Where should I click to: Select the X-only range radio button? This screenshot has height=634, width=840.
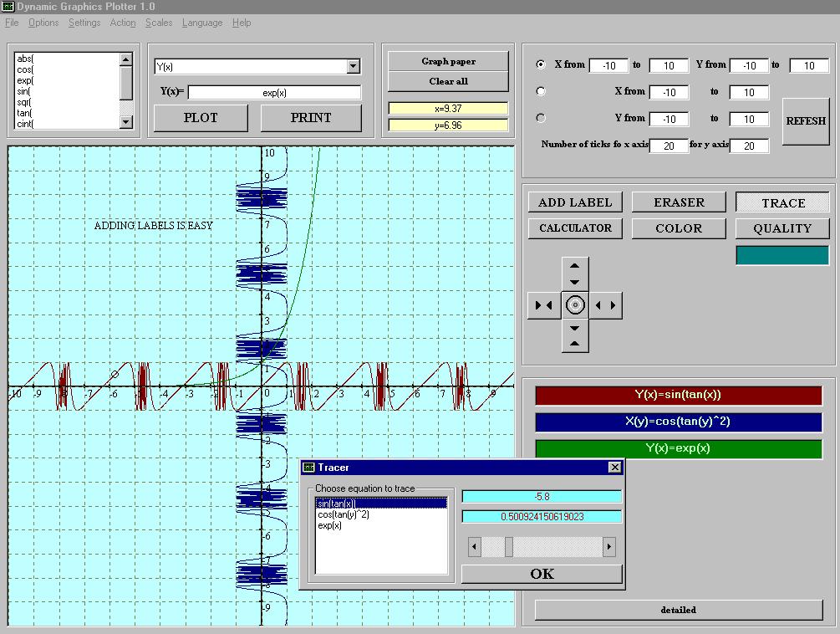tap(541, 91)
